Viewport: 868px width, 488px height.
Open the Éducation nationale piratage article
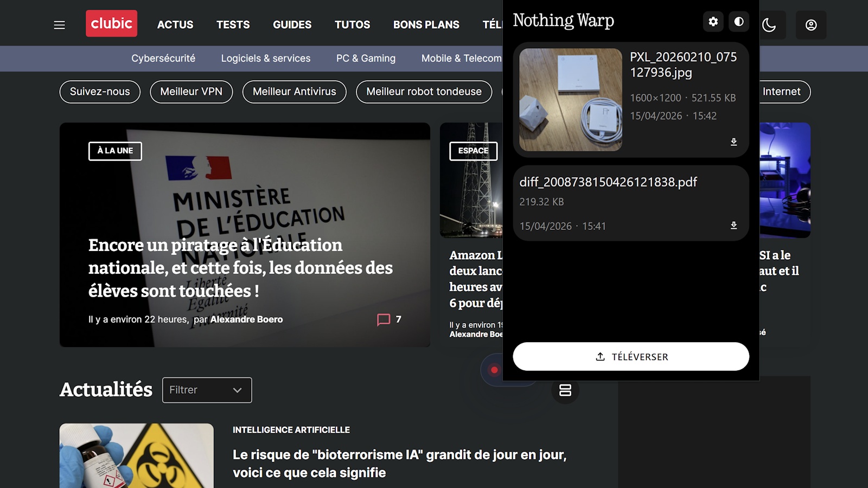tap(240, 268)
